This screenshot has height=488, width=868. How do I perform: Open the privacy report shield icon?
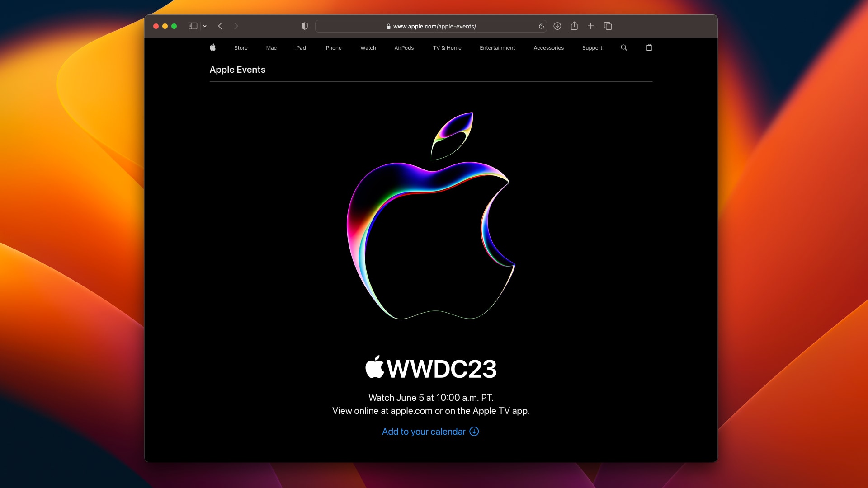[305, 26]
